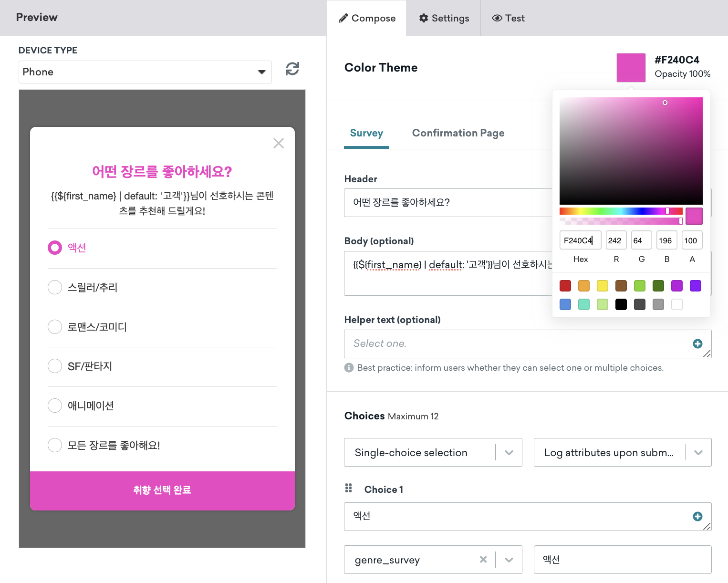
Task: Click the info icon beside best practice
Action: (x=349, y=367)
